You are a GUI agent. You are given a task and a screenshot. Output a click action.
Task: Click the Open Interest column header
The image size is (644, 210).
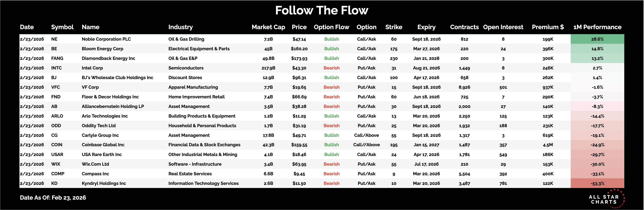tap(503, 27)
